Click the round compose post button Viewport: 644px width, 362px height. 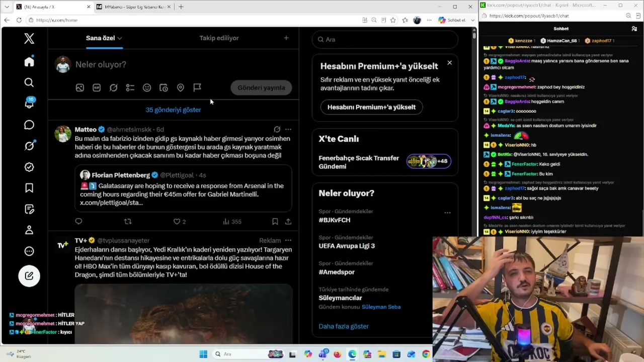coord(29,276)
